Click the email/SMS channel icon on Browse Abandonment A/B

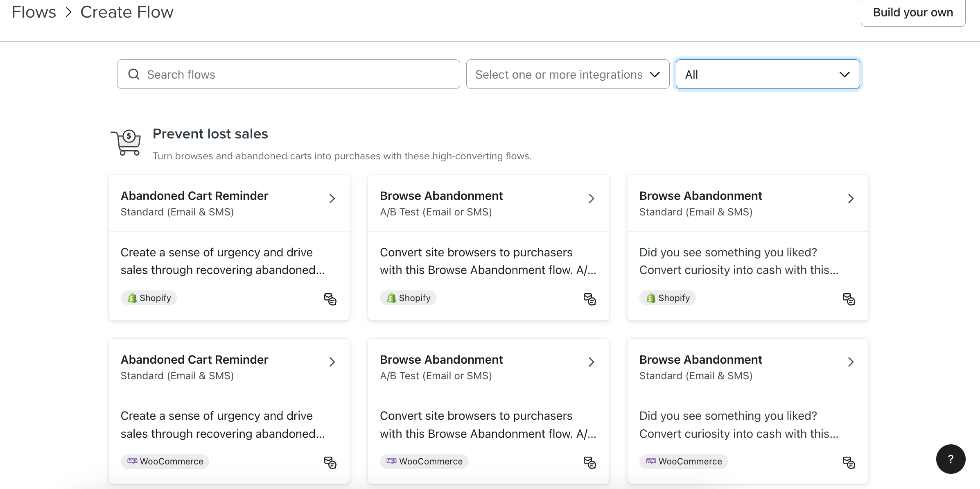click(589, 298)
